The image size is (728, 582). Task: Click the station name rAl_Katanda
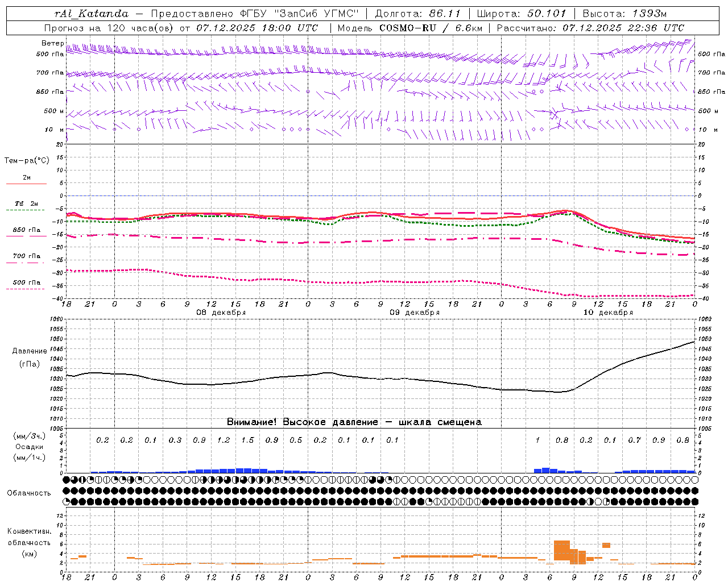click(x=92, y=14)
